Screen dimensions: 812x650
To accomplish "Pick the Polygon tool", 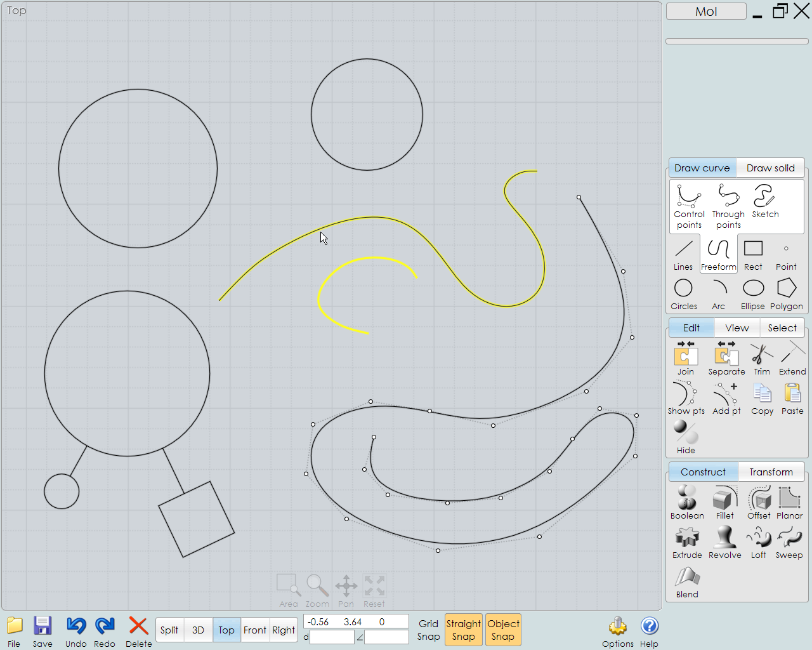I will coord(786,292).
